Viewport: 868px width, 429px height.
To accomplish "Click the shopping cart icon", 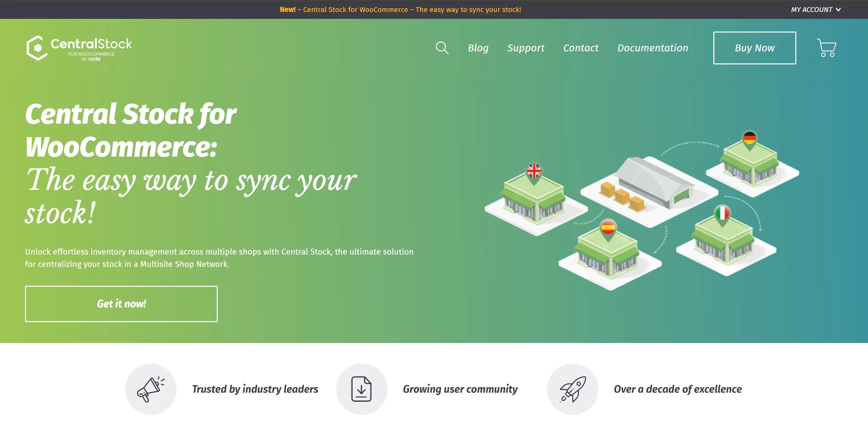I will click(827, 49).
